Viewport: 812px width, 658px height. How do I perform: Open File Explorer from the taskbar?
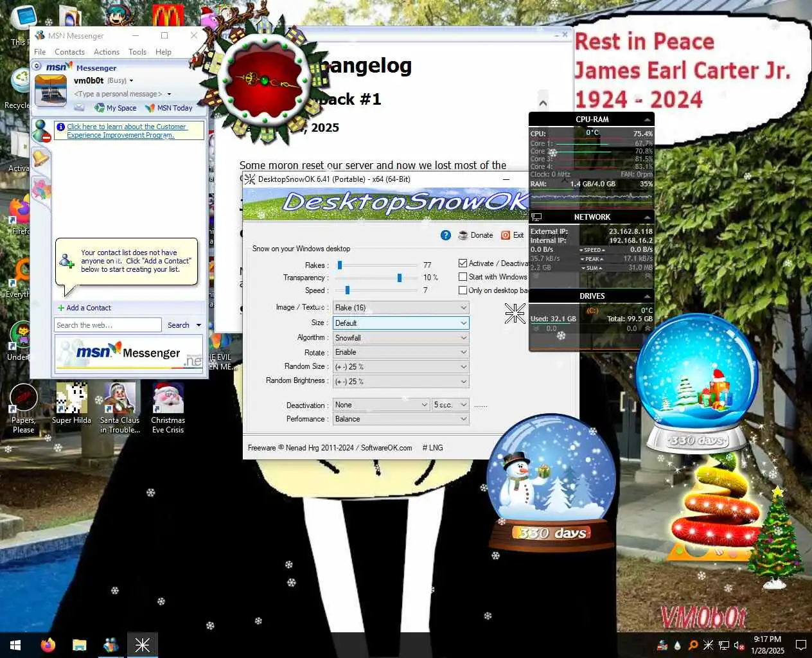click(x=79, y=645)
